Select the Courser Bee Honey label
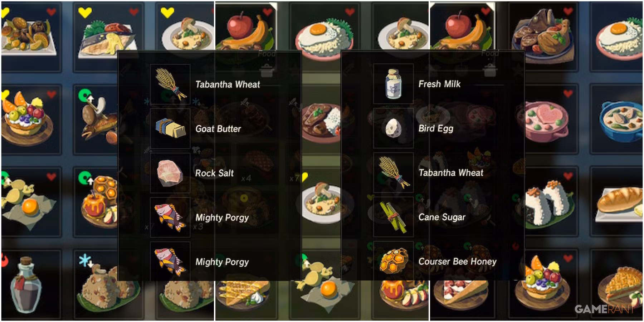Screen dimensions: 644x322 [x=457, y=262]
